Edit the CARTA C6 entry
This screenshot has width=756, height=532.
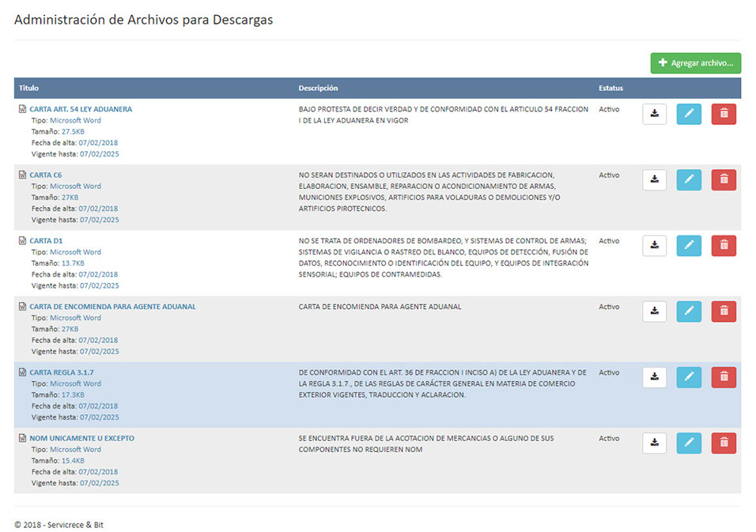pyautogui.click(x=689, y=179)
